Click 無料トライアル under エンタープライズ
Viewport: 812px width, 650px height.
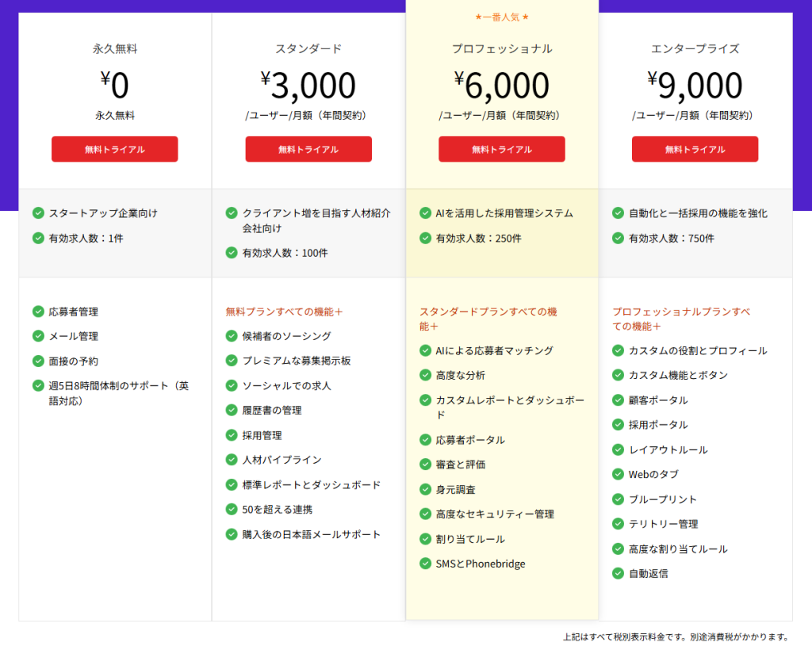click(695, 149)
